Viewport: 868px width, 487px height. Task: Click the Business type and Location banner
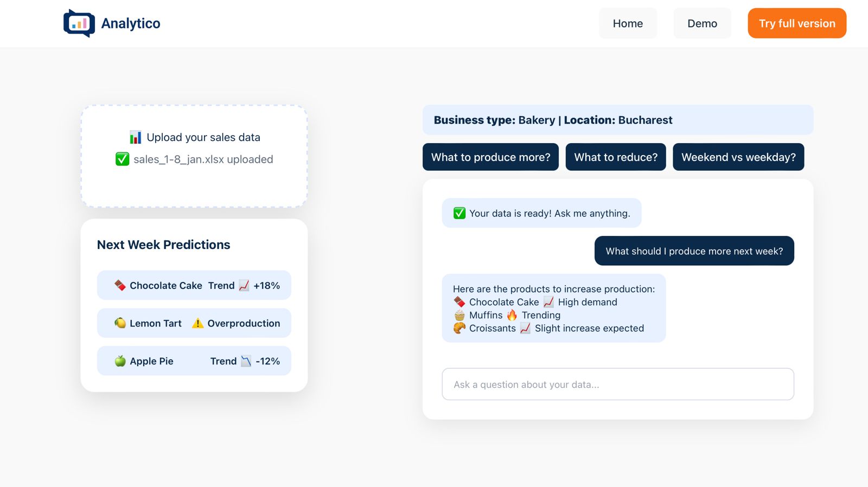pos(618,120)
